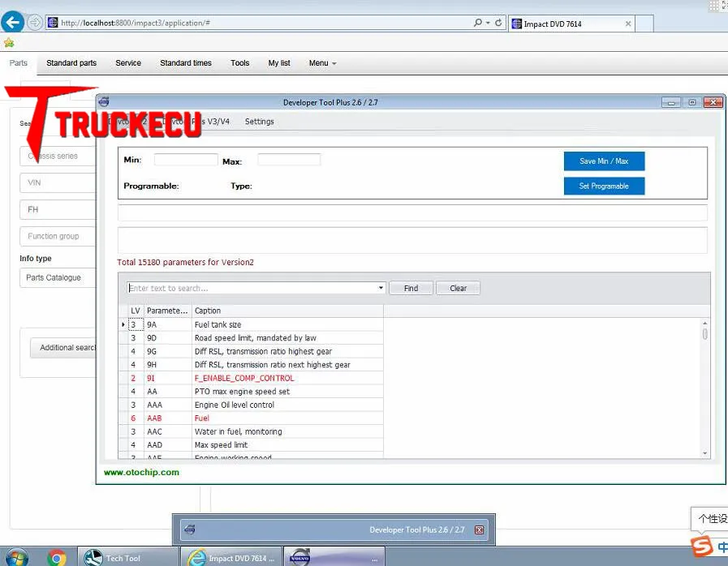The width and height of the screenshot is (728, 566).
Task: Click the Max value field
Action: (289, 160)
